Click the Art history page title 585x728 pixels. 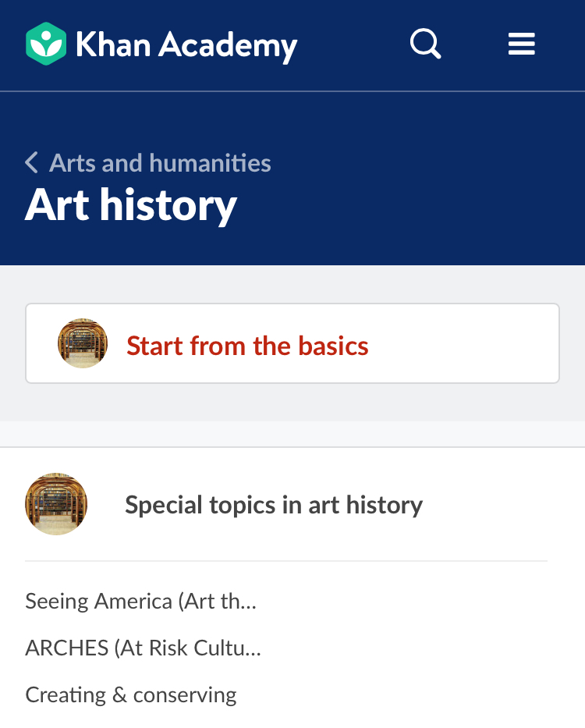point(131,205)
